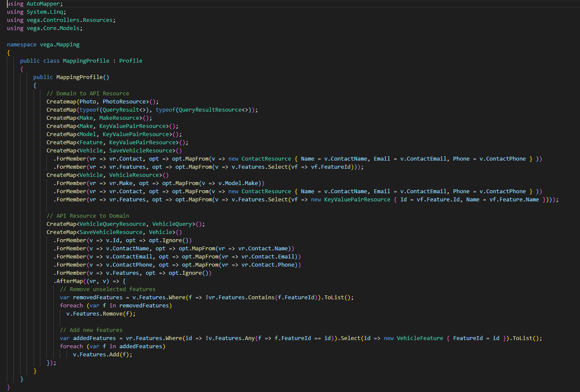Click 'VehicleResource' in CreateMap<Vehicle, VehicleResource>
The height and width of the screenshot is (392, 580).
click(x=134, y=175)
